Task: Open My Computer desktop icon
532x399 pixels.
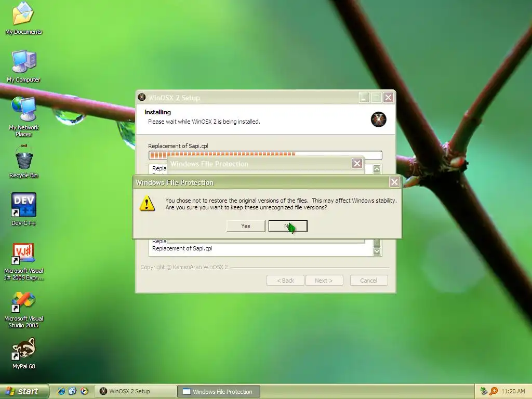Action: (23, 66)
